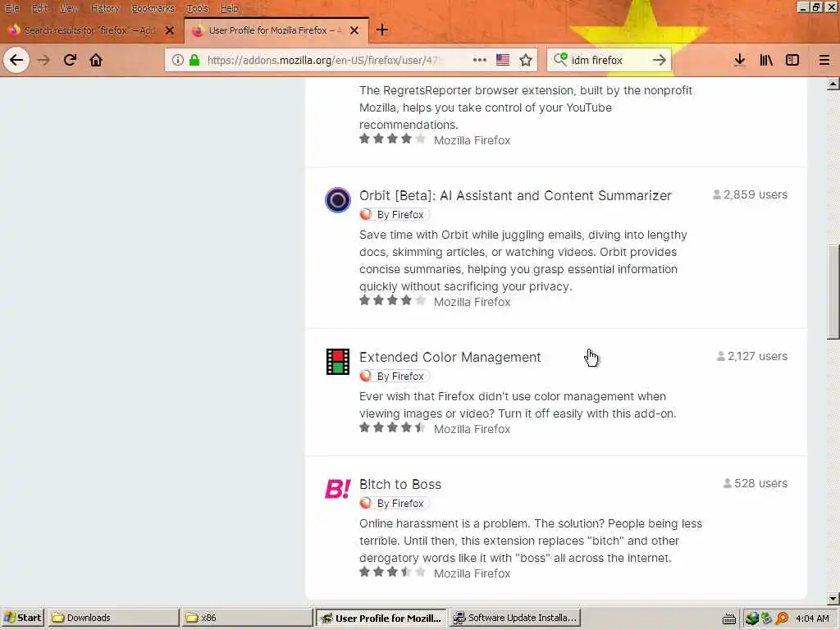Click the page scrollbar up arrow
This screenshot has width=840, height=630.
point(833,84)
